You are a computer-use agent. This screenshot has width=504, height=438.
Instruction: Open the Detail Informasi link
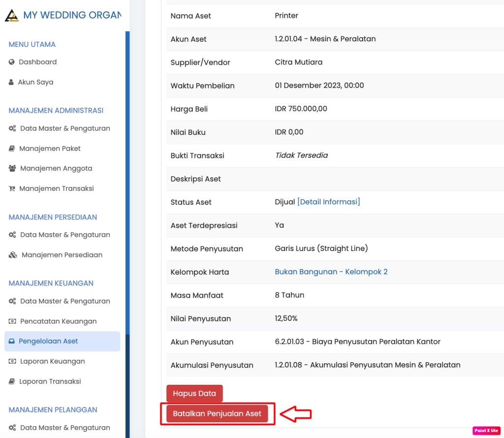click(x=328, y=202)
